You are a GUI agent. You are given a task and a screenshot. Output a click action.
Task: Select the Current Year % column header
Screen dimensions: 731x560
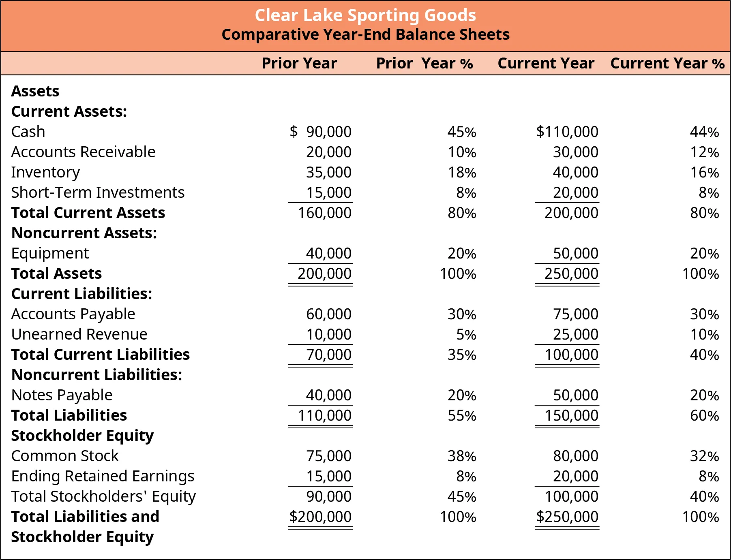(667, 64)
